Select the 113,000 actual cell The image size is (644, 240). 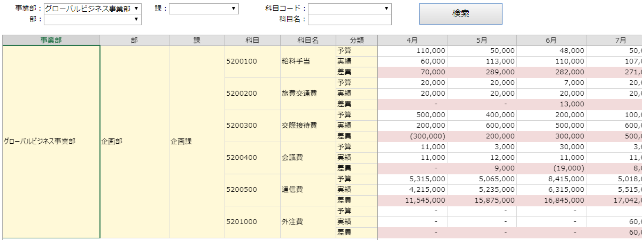(482, 61)
